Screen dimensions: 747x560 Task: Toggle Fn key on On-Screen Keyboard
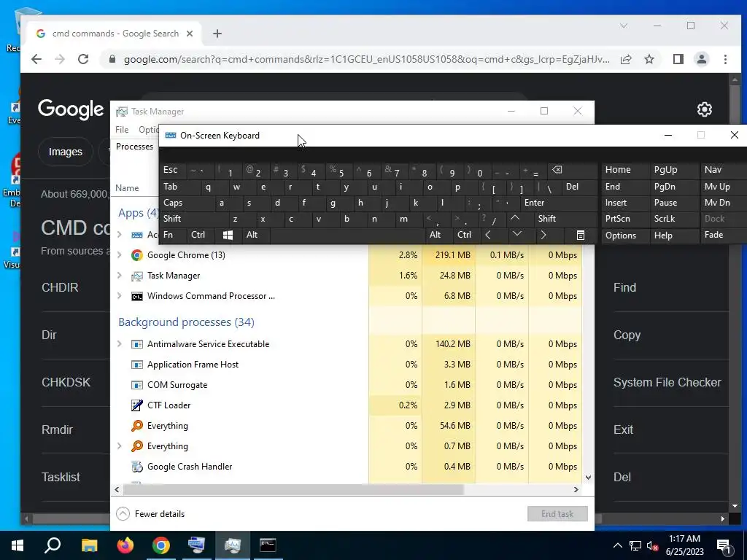click(x=174, y=236)
